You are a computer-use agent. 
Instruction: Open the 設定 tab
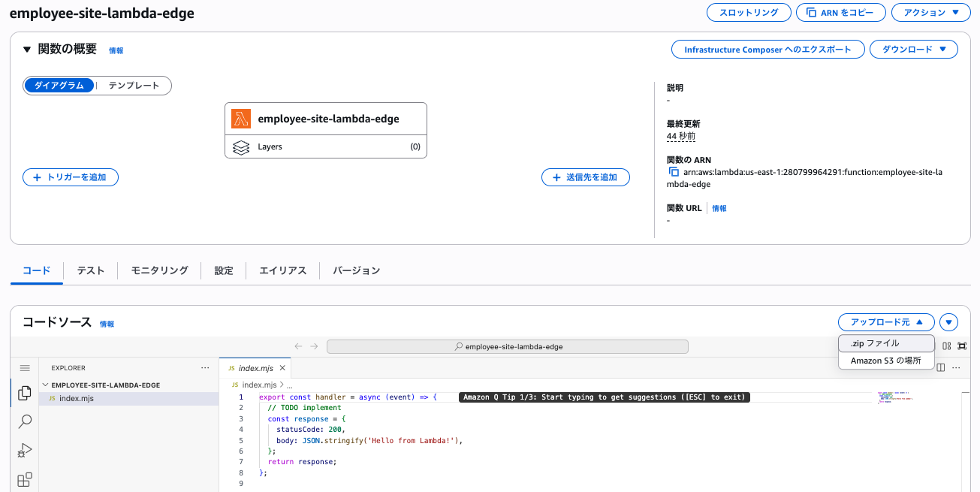pos(224,270)
